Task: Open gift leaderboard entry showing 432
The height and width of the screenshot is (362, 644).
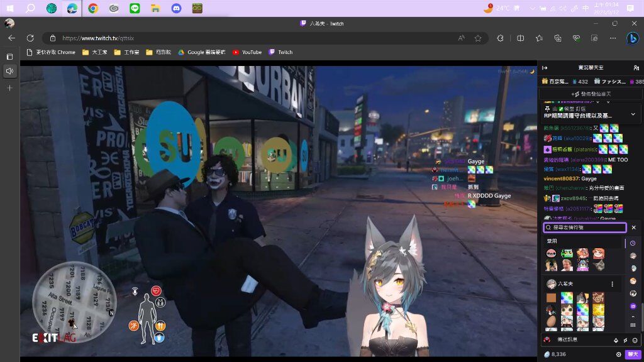Action: [x=580, y=82]
